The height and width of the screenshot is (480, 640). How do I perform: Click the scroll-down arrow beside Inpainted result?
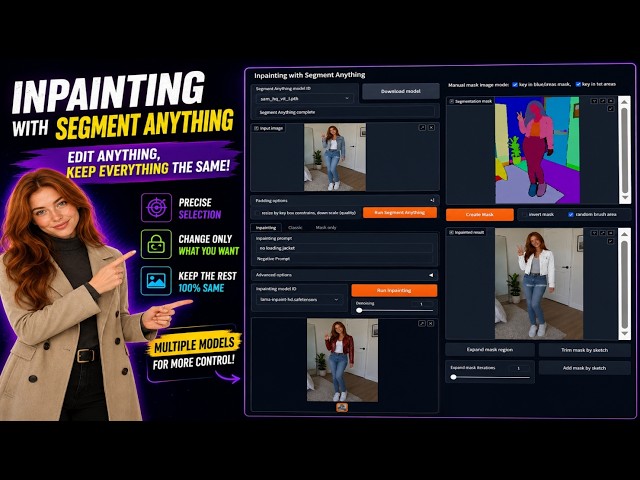coord(624,334)
